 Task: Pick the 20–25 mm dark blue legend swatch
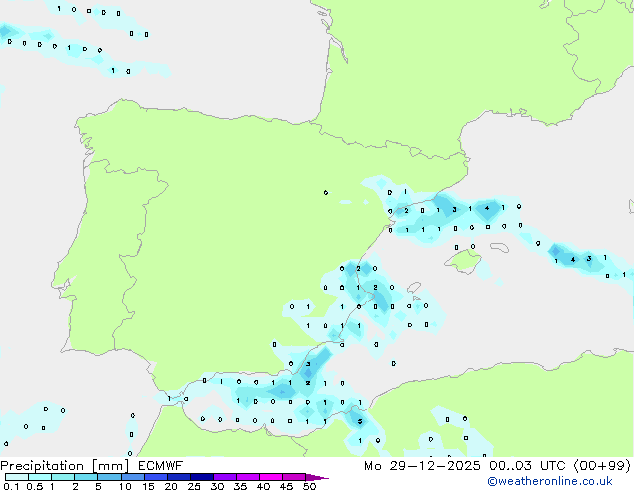tap(178, 477)
